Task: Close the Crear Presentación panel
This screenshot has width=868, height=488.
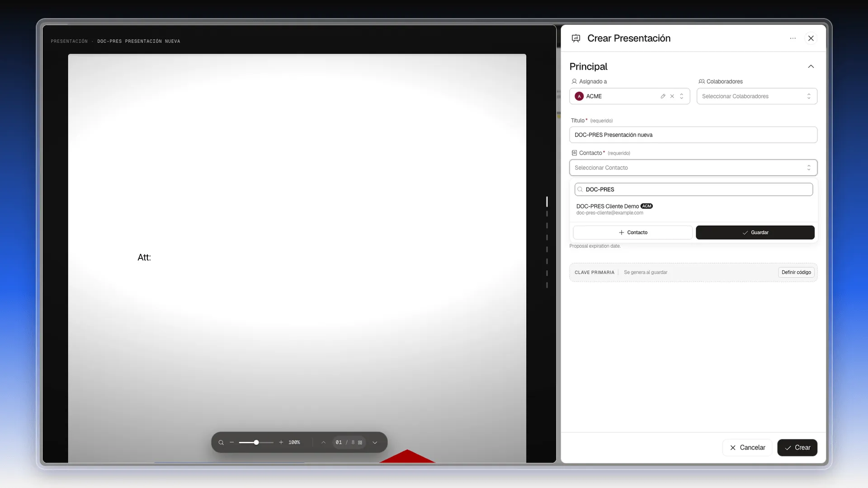Action: pos(811,38)
